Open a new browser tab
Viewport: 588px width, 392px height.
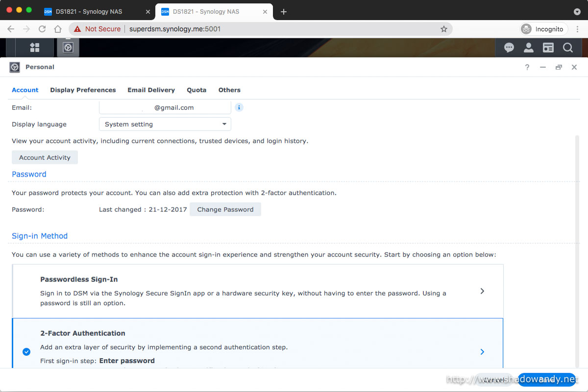click(284, 12)
